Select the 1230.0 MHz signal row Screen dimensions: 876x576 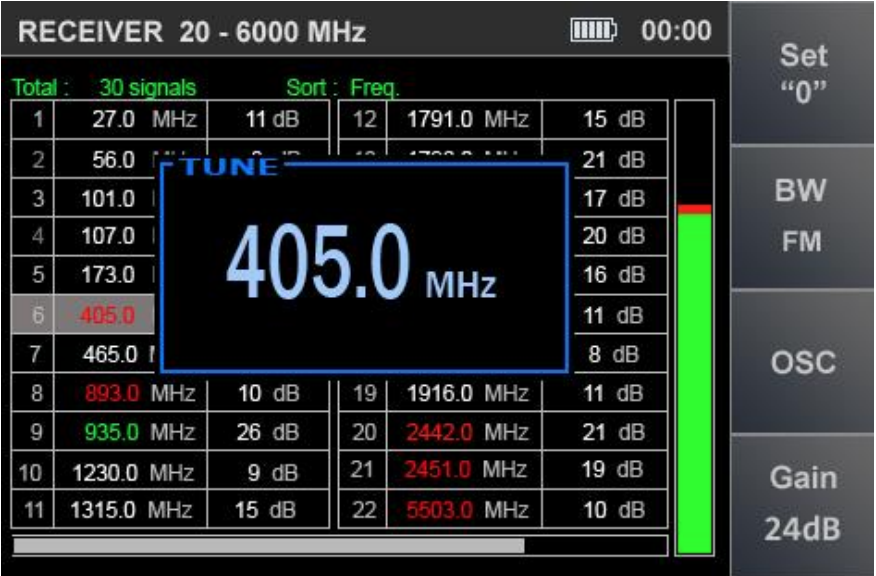[x=130, y=471]
